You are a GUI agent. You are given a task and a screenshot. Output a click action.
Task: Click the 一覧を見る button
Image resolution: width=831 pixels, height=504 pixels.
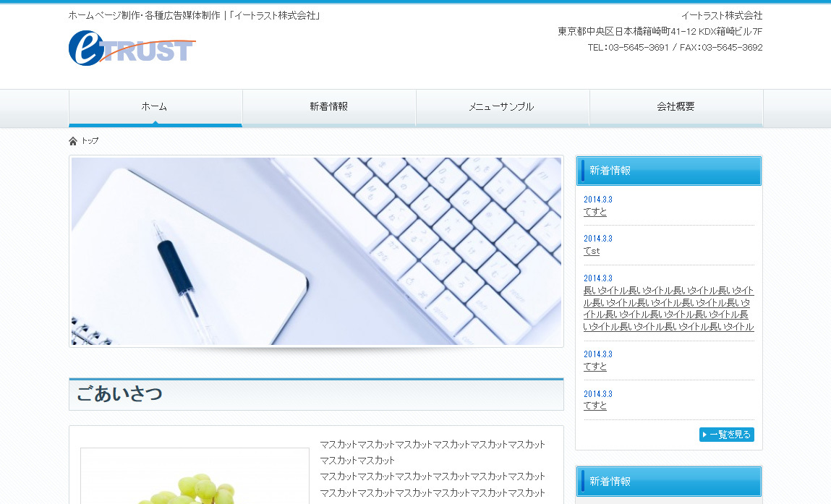[x=727, y=435]
